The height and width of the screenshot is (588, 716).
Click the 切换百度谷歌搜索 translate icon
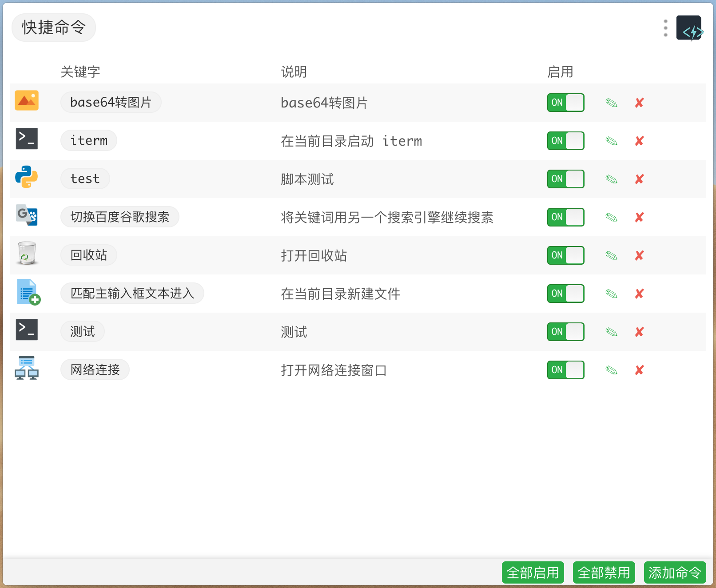[x=27, y=215]
